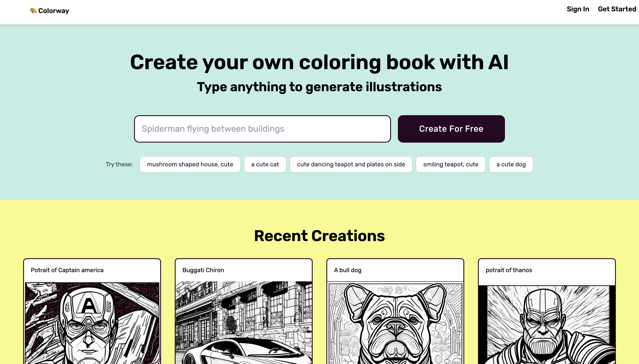Select the 'mushroom shaped house, cute' suggestion
The width and height of the screenshot is (639, 364).
click(x=190, y=164)
